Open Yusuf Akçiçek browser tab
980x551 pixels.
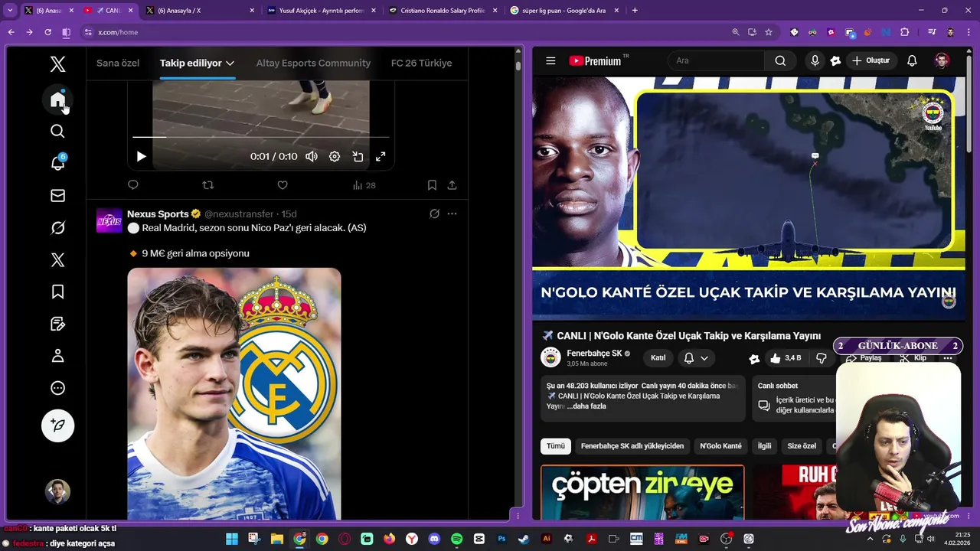point(320,11)
